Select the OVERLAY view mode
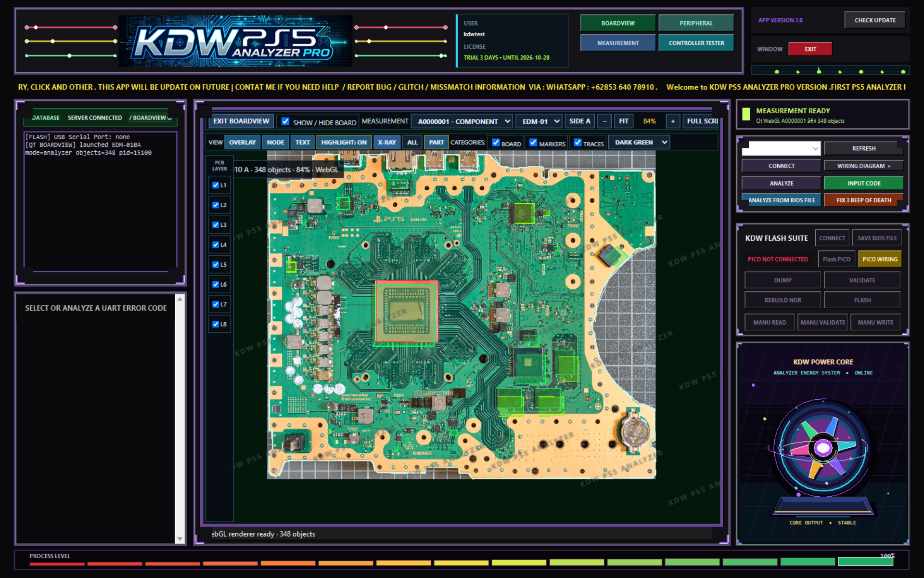Screen dimensions: 924x578 click(x=242, y=143)
